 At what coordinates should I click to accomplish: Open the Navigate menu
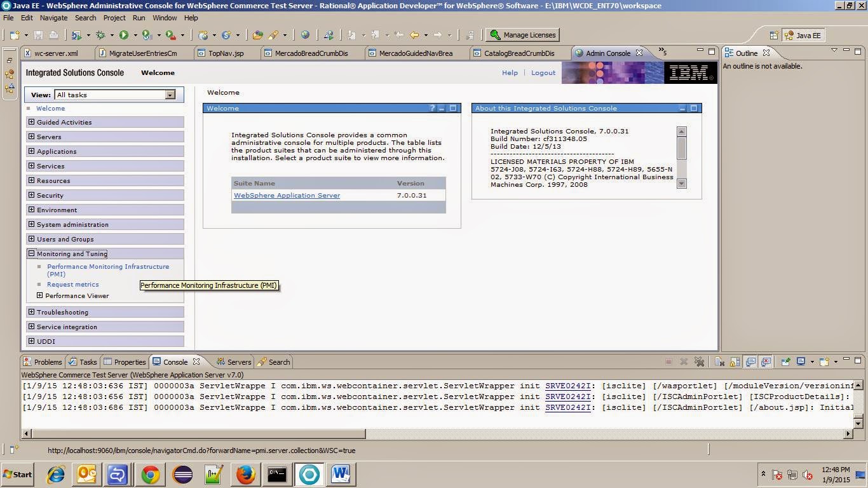(53, 18)
